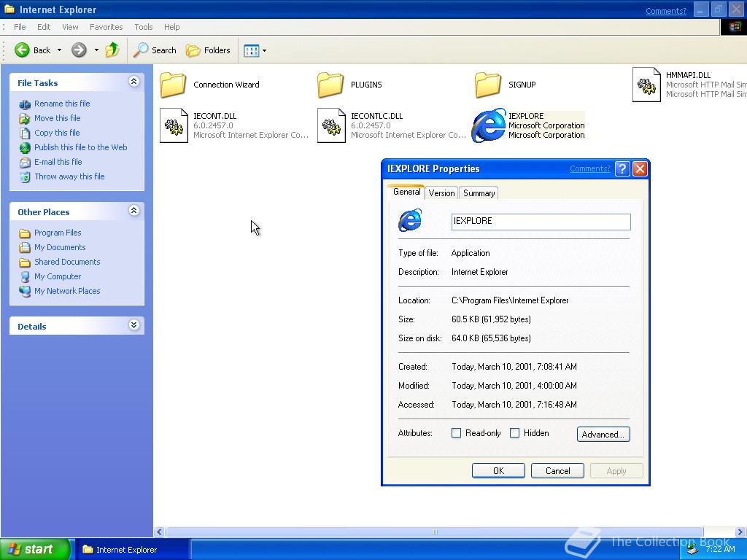Click the IE logo in Properties dialog
The height and width of the screenshot is (560, 747).
pos(410,220)
